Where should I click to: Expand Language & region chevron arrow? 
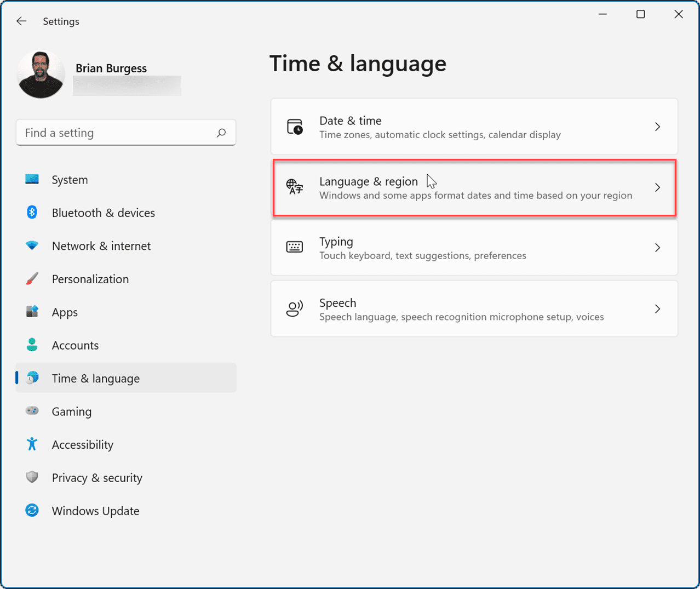coord(657,187)
